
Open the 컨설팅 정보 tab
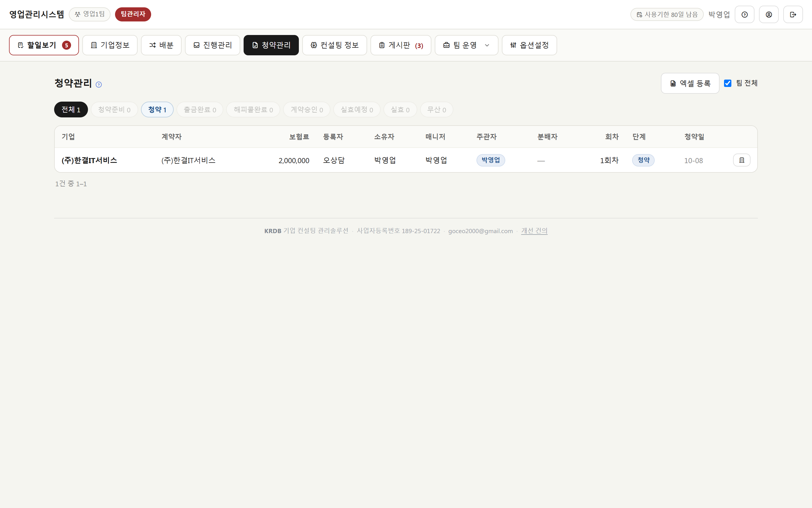point(335,45)
